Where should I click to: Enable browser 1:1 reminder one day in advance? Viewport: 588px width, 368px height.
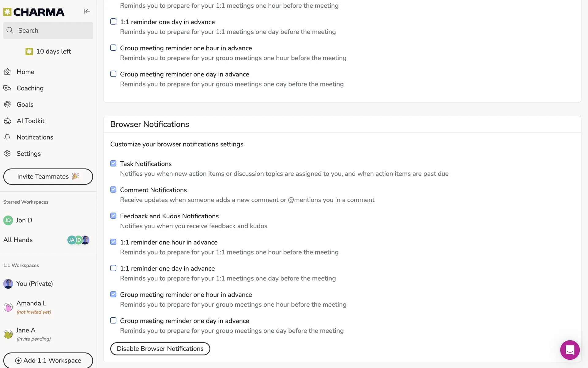(113, 268)
